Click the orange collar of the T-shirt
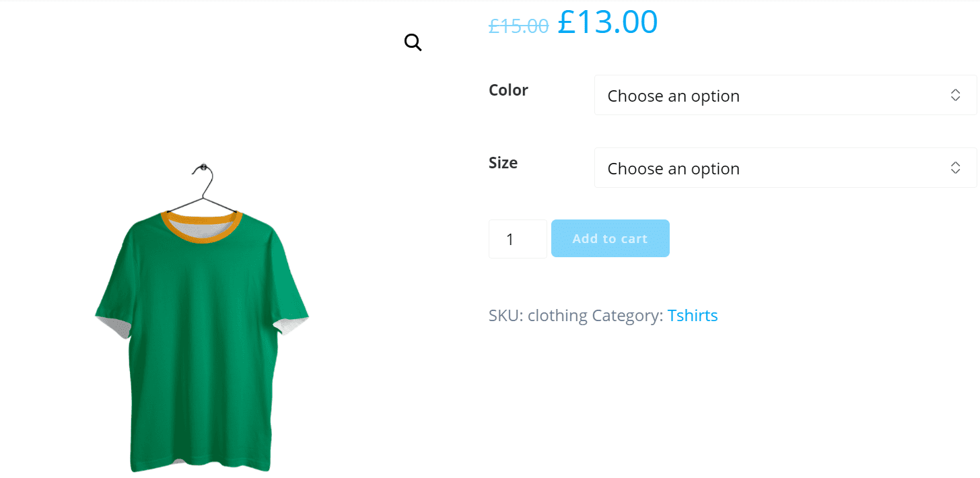Image resolution: width=980 pixels, height=478 pixels. pos(202,226)
